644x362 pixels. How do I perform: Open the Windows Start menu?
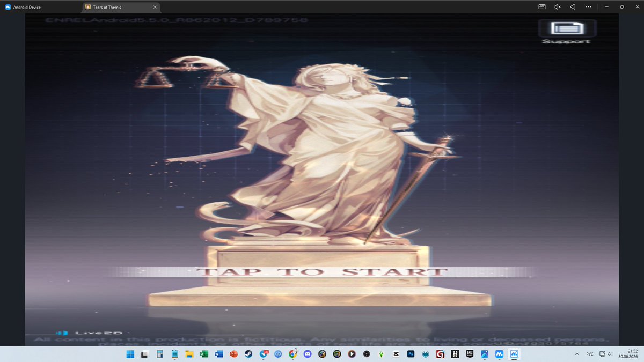pos(130,354)
